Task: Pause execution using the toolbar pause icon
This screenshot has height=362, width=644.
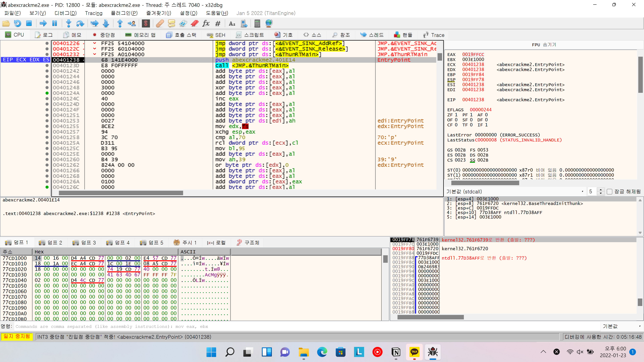Action: [55, 23]
